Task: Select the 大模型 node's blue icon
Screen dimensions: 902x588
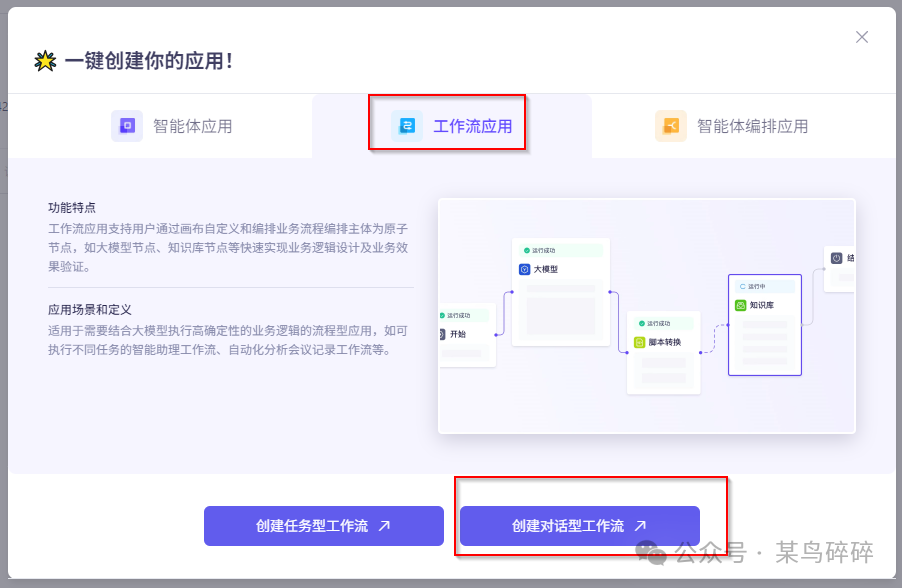Action: [x=523, y=268]
